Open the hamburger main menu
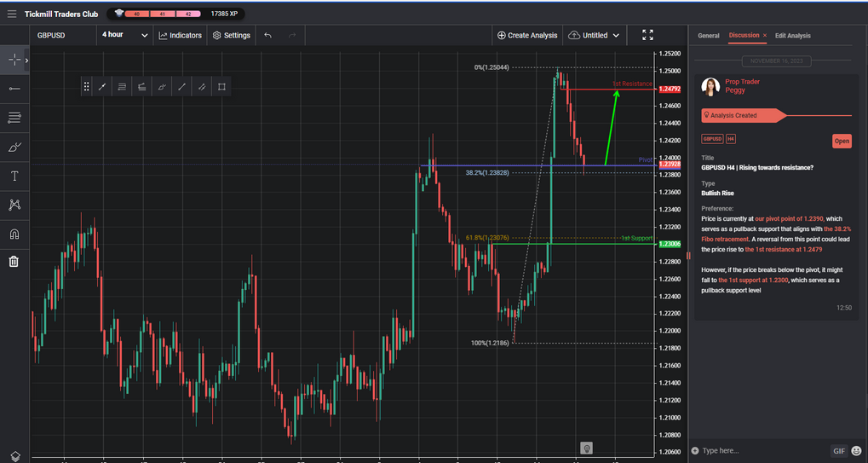Screen dimensions: 868x463 click(x=12, y=14)
